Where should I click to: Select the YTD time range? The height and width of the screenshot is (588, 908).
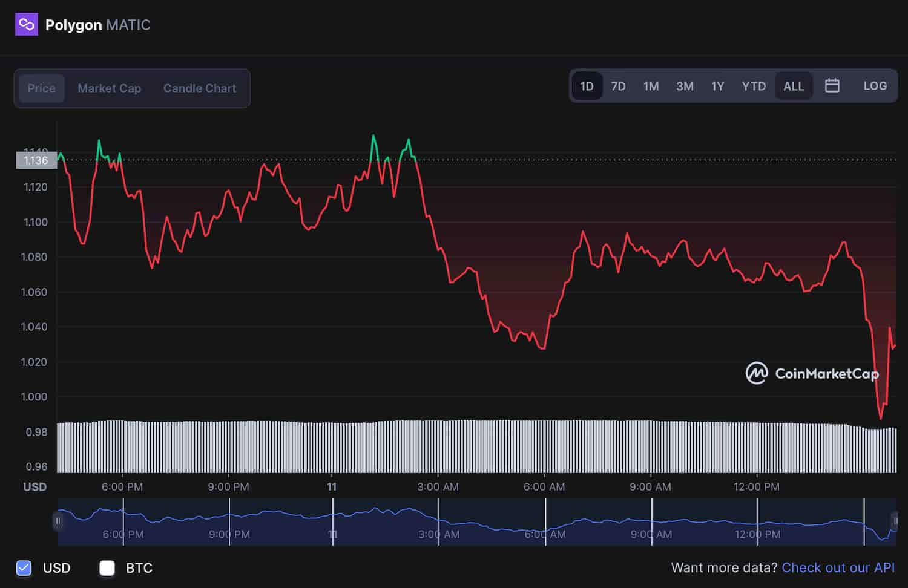pyautogui.click(x=754, y=87)
